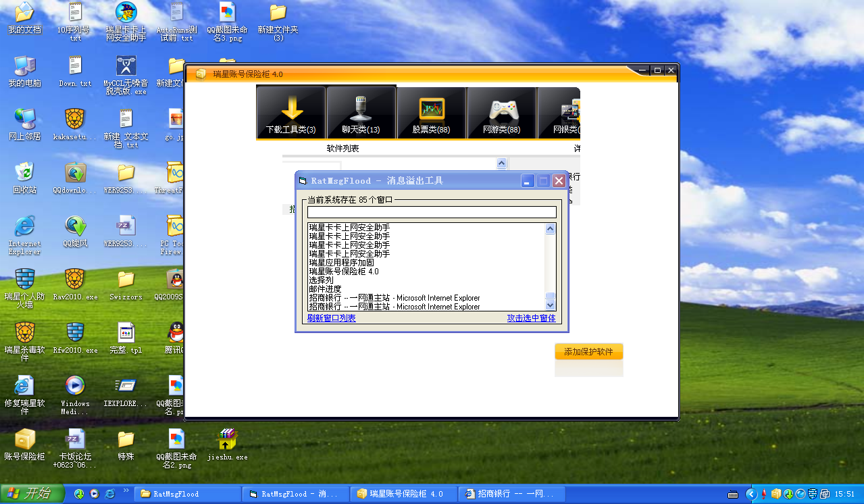
Task: Select the Down.txt desktop file
Action: pyautogui.click(x=75, y=72)
